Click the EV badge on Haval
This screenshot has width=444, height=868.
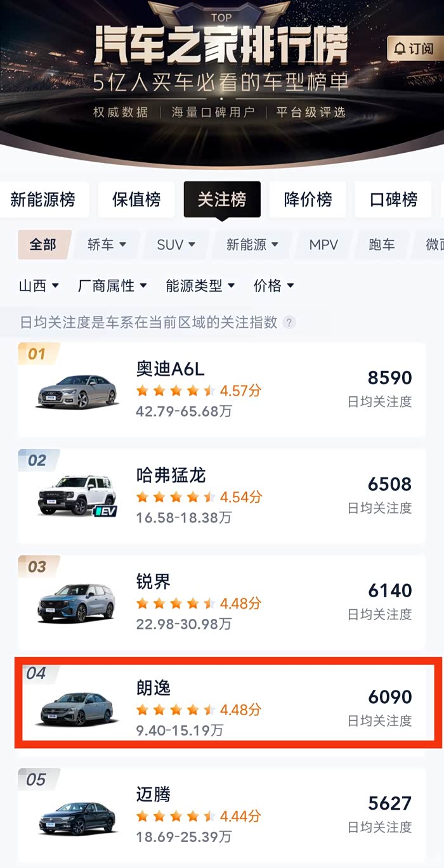[x=105, y=510]
